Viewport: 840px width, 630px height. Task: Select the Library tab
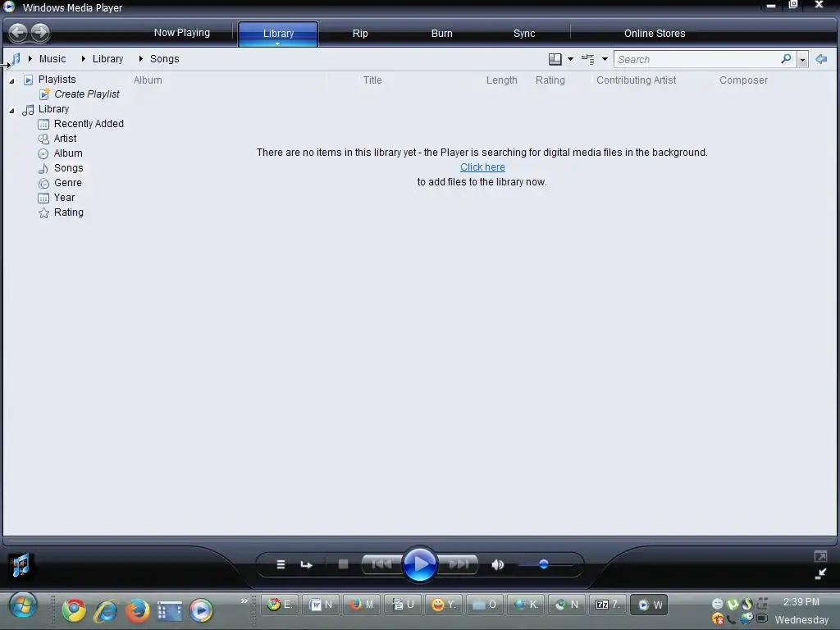[278, 33]
